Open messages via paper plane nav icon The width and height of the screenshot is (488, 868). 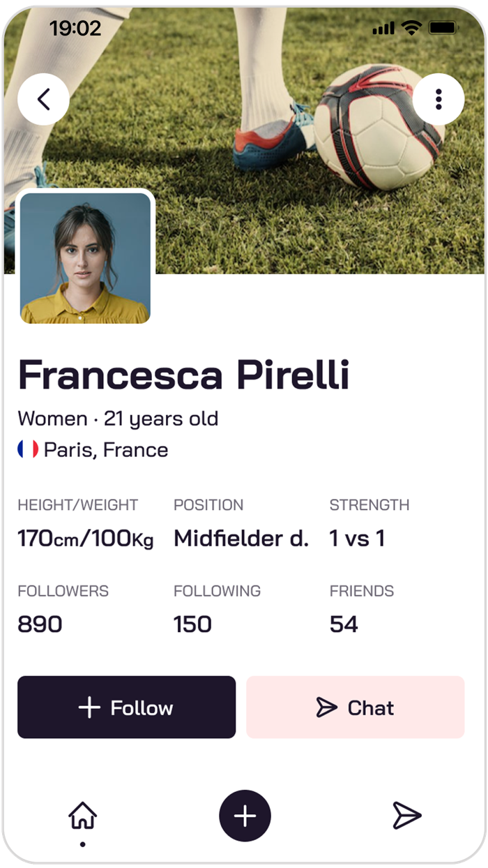pyautogui.click(x=406, y=815)
